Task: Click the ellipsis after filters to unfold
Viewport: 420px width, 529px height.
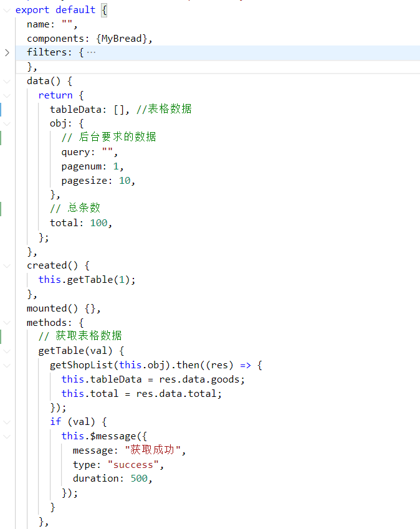Action: coord(91,52)
